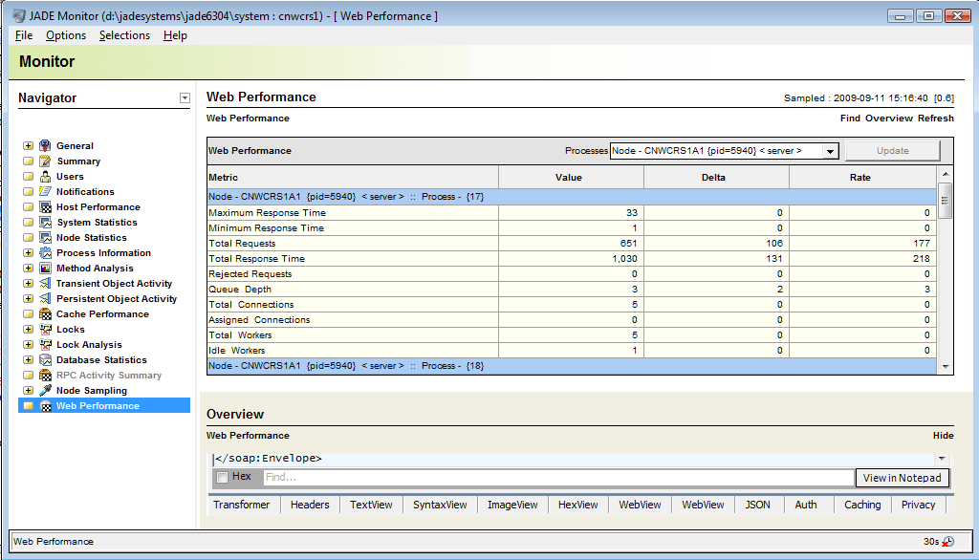
Task: Click the Transient Object Activity icon
Action: tap(45, 284)
